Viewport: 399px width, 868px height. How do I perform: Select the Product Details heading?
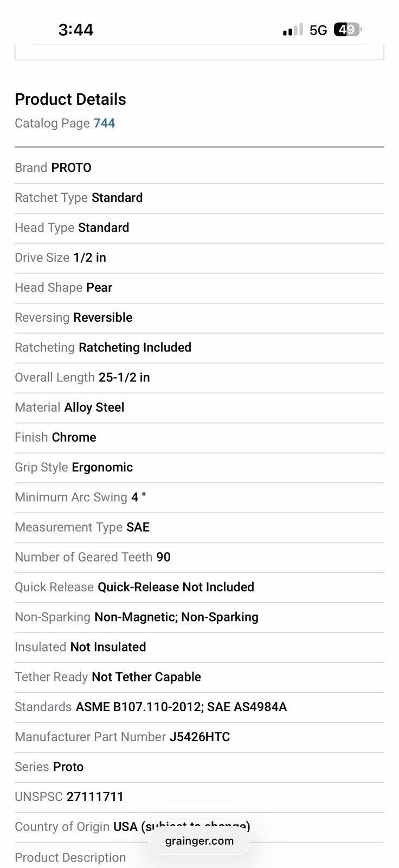[x=70, y=99]
